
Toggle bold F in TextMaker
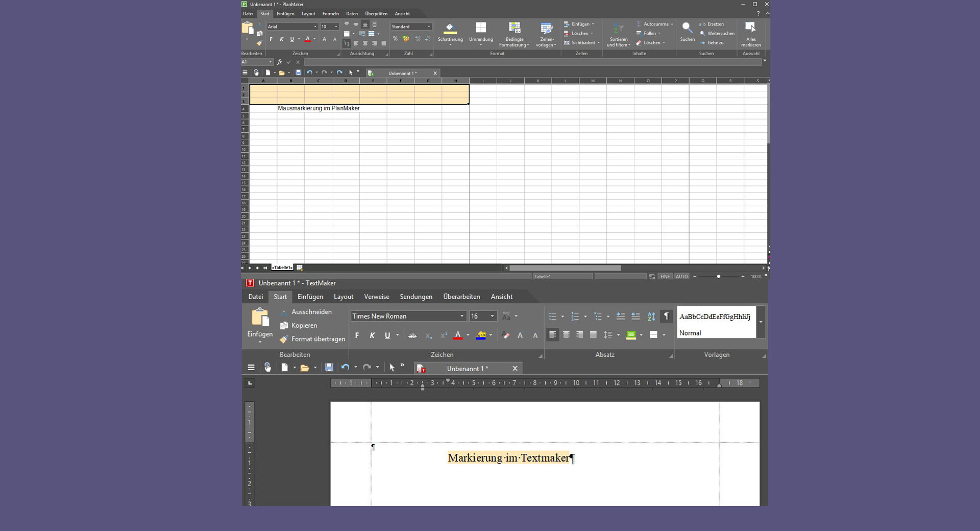tap(357, 335)
